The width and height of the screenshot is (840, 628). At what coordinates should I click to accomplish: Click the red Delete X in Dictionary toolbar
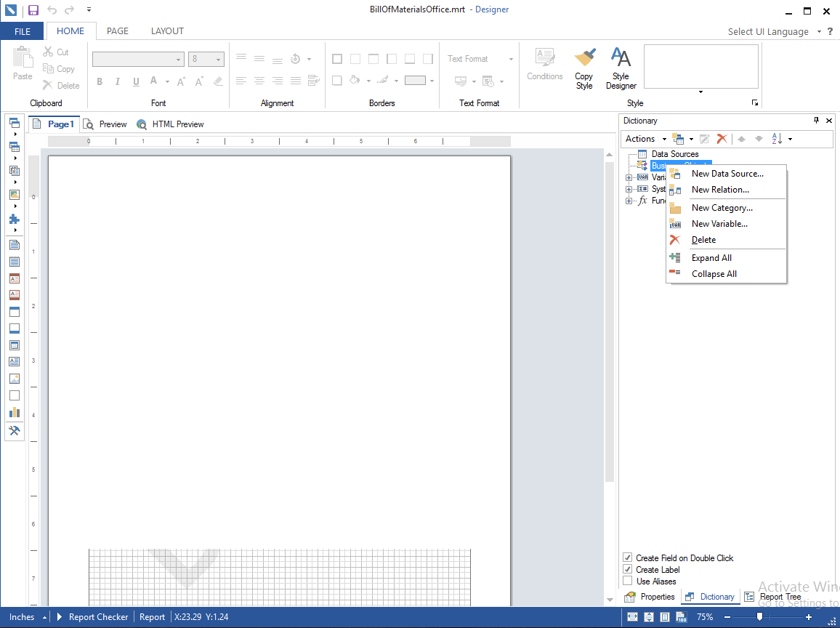pos(722,139)
